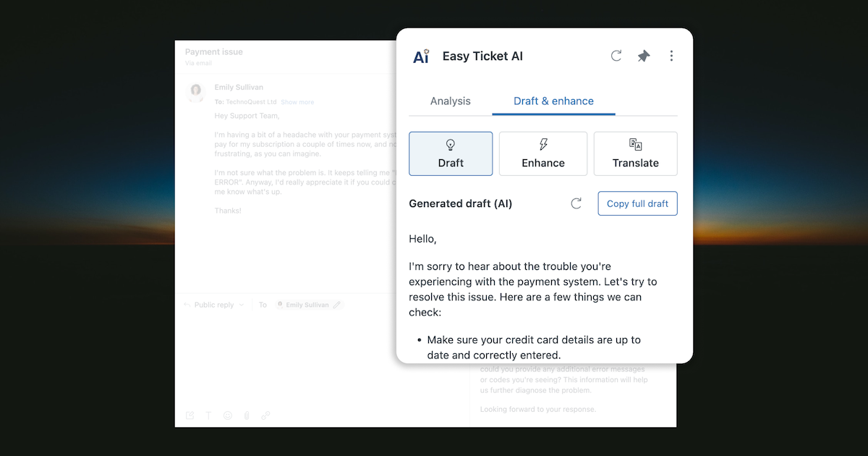The width and height of the screenshot is (868, 456).
Task: Attach a file using the paperclip icon
Action: tap(247, 415)
